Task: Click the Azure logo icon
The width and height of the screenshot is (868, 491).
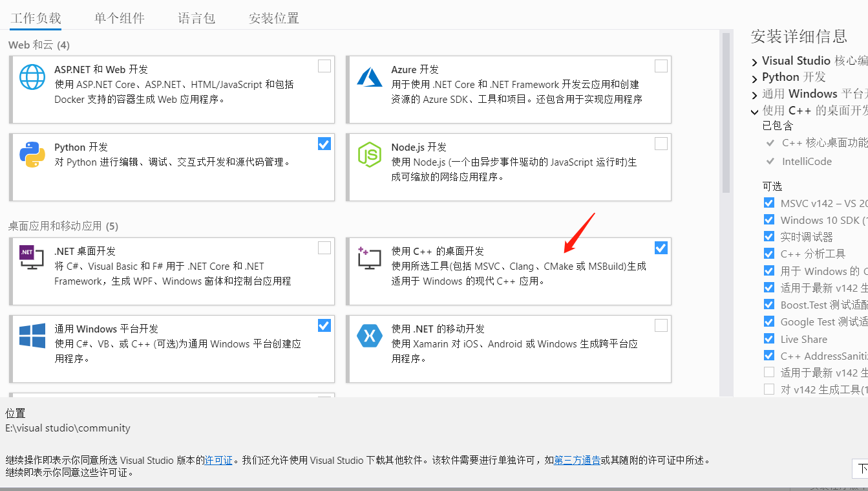Action: point(370,77)
